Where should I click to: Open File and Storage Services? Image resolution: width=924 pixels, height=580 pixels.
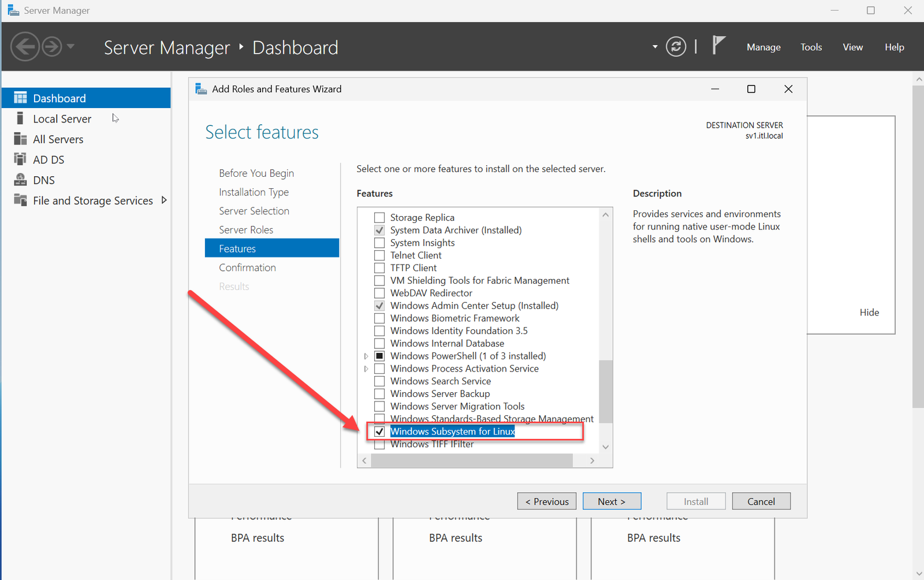(92, 200)
